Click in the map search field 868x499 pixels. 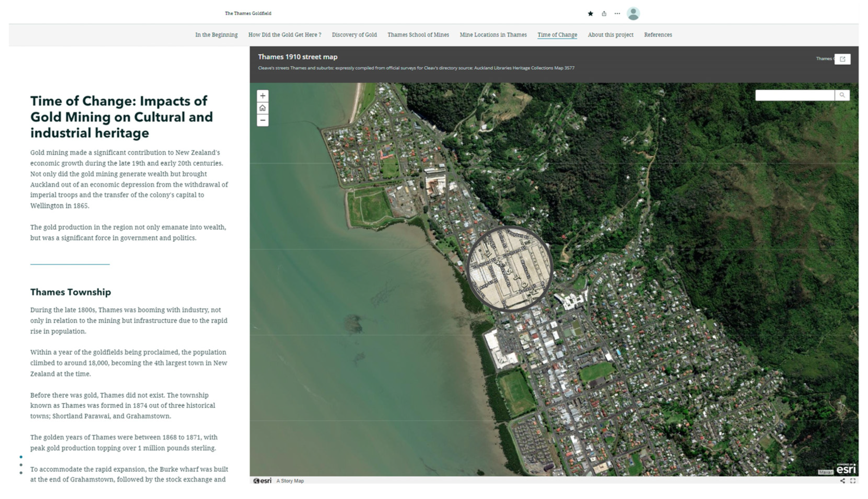794,95
